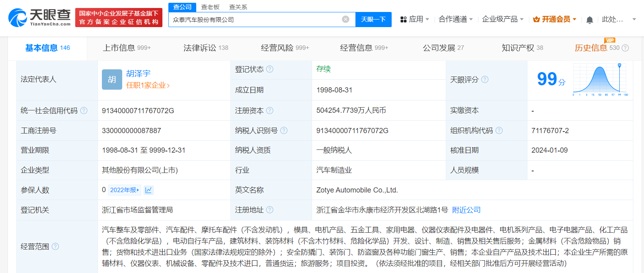Select the 经营风险 tab
644x273 pixels.
coord(285,48)
